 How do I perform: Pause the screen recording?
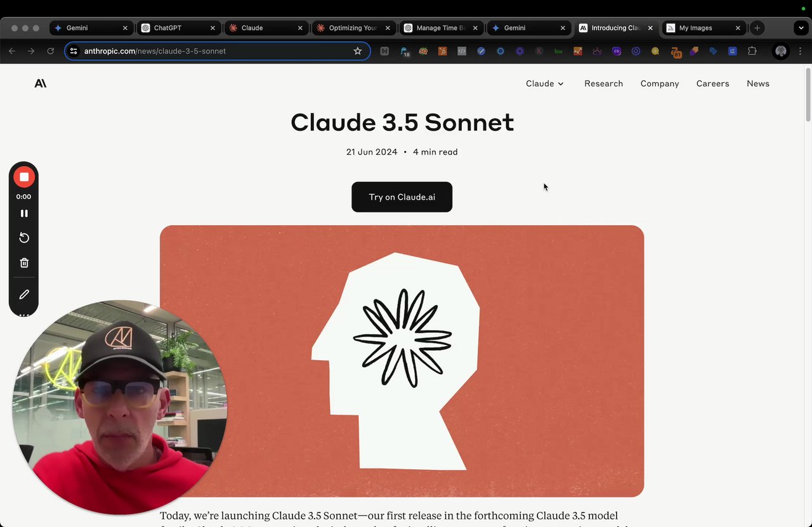(x=24, y=214)
